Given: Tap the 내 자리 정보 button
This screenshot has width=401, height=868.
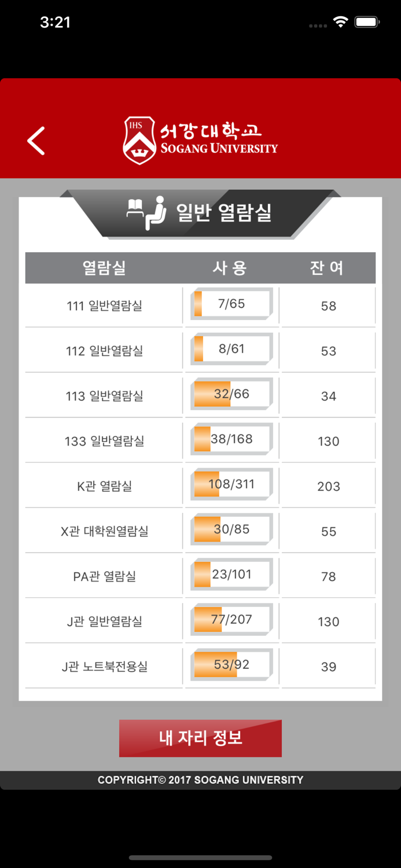Looking at the screenshot, I should point(200,738).
